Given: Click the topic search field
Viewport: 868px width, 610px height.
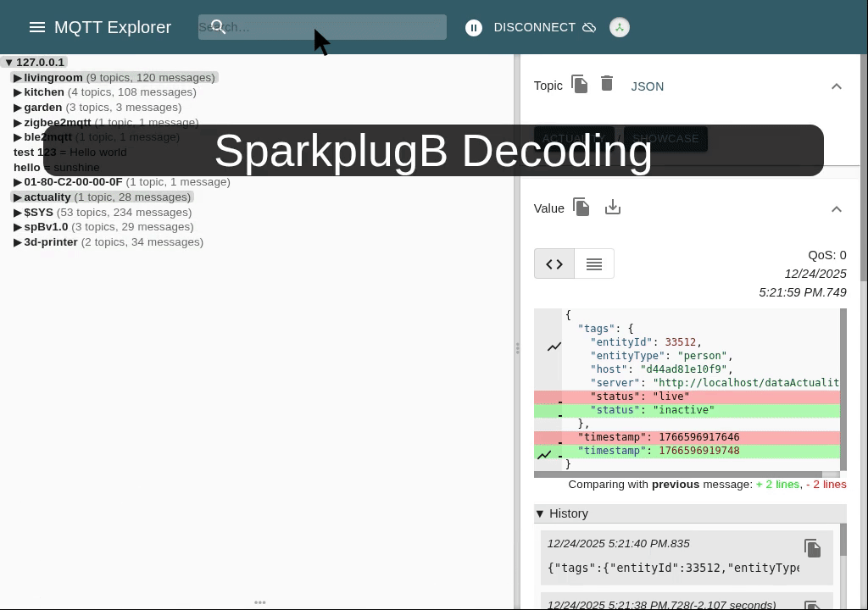Looking at the screenshot, I should click(322, 27).
